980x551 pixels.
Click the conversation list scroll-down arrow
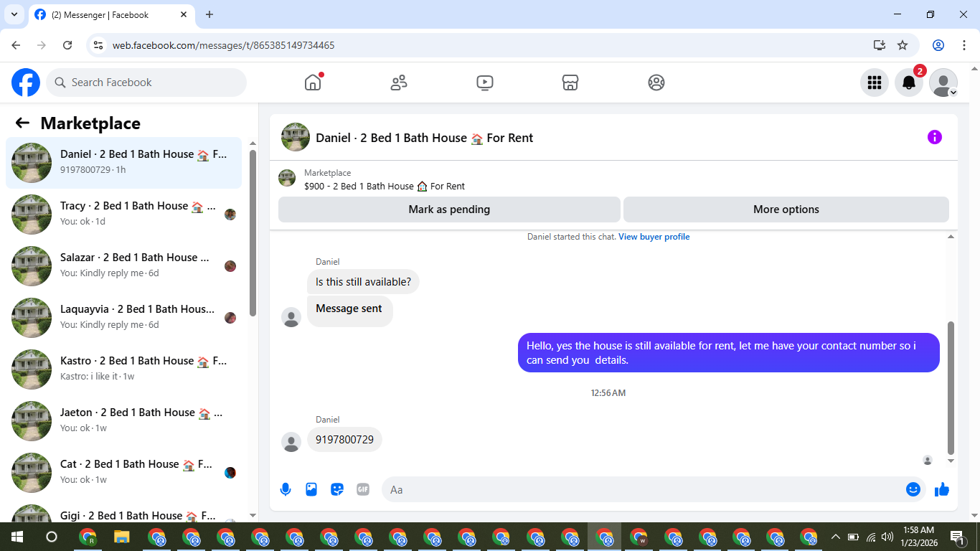[253, 515]
